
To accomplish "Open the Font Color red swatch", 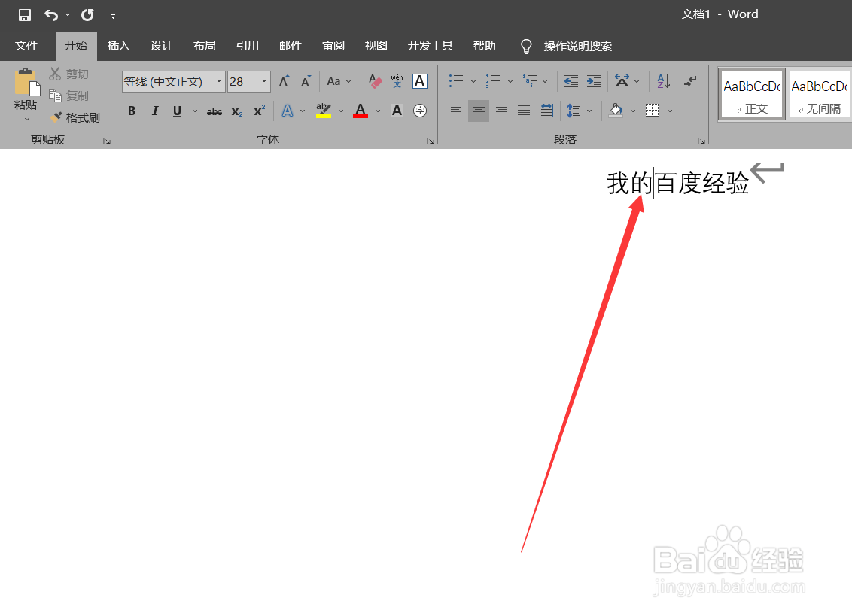I will (x=360, y=111).
